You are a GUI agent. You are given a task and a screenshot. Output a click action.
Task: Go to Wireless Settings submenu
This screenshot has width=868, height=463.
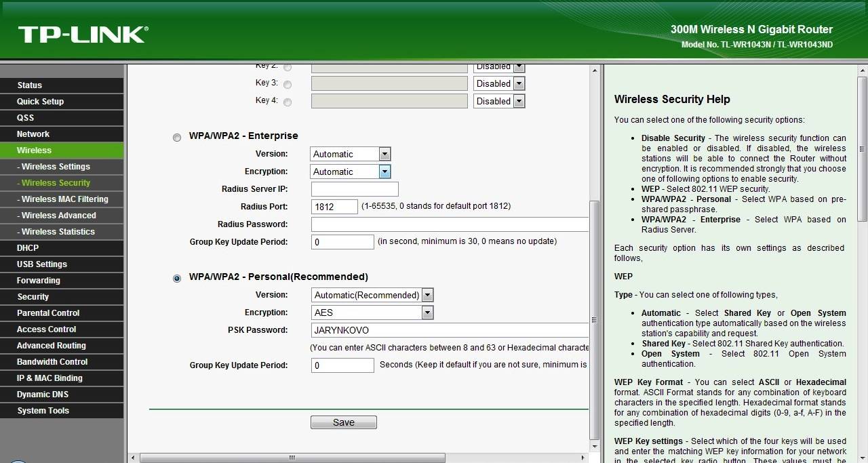[62, 167]
